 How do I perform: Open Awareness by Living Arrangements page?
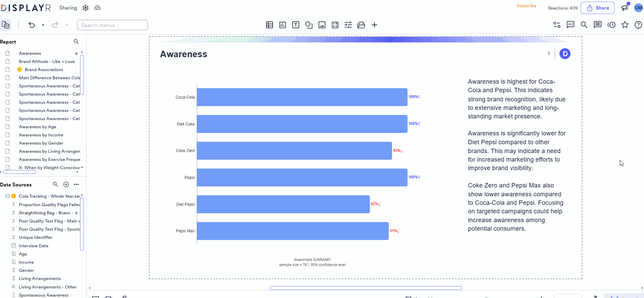[49, 151]
